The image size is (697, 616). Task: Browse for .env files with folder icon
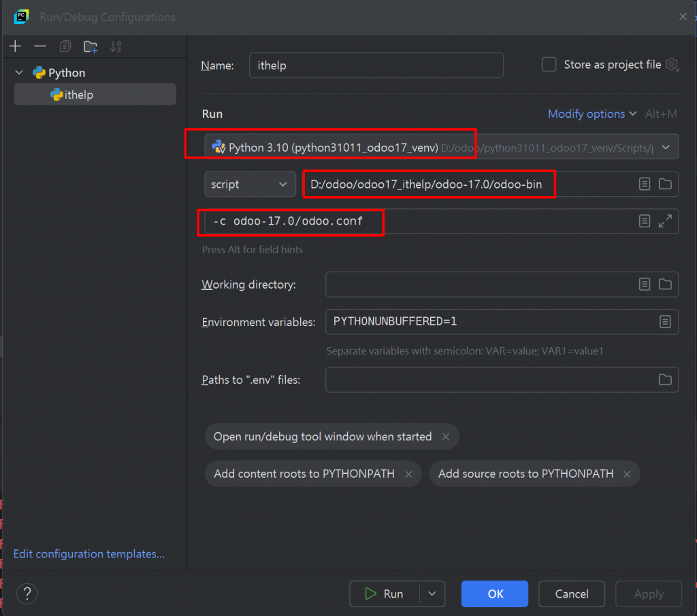click(665, 380)
